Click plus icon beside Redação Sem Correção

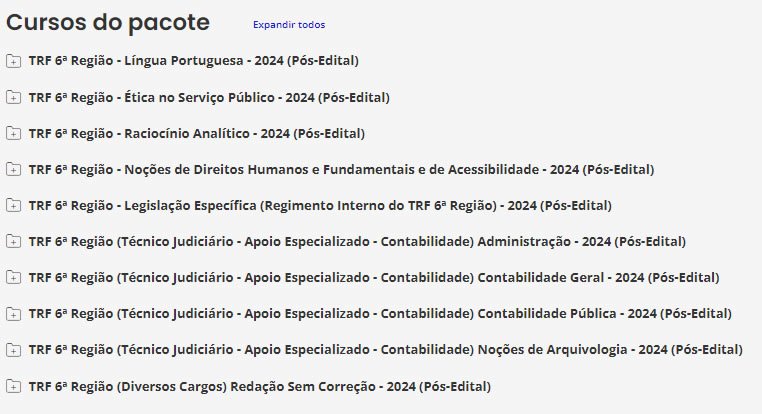13,385
